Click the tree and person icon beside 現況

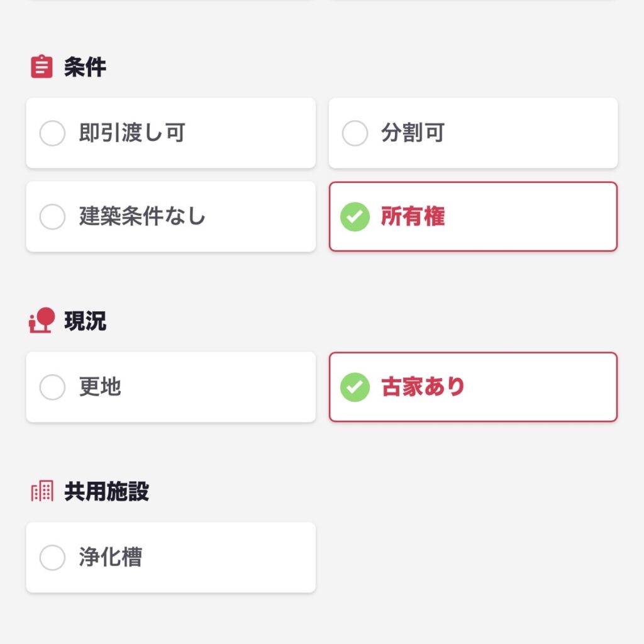pyautogui.click(x=42, y=320)
